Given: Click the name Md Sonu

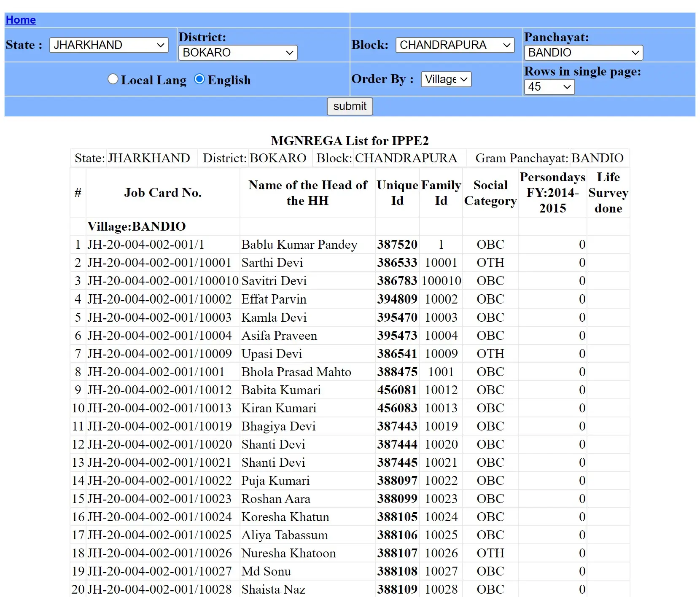Looking at the screenshot, I should 266,571.
